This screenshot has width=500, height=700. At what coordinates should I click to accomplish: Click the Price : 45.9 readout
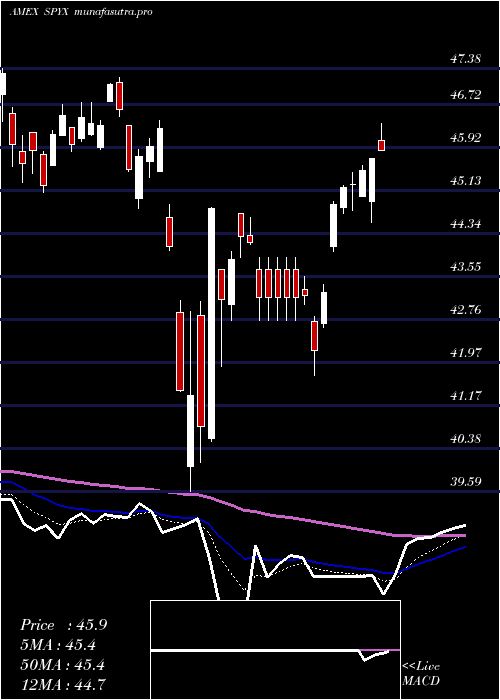(63, 625)
